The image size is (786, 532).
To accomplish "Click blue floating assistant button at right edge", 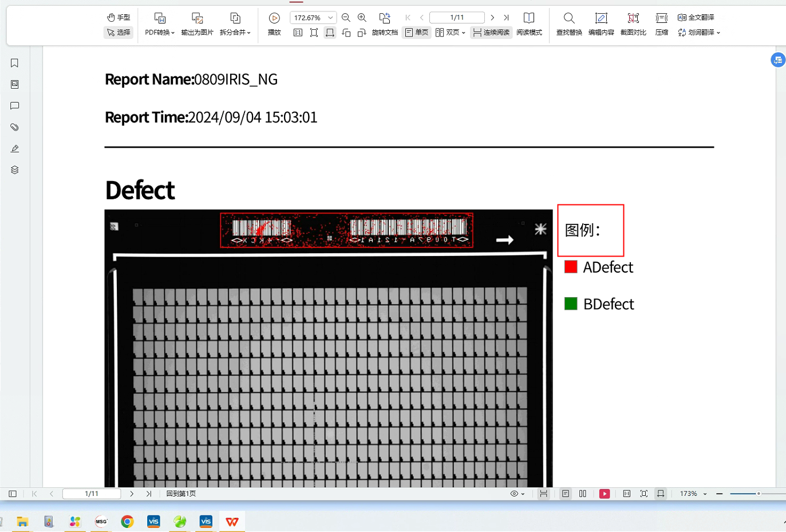I will pos(778,60).
